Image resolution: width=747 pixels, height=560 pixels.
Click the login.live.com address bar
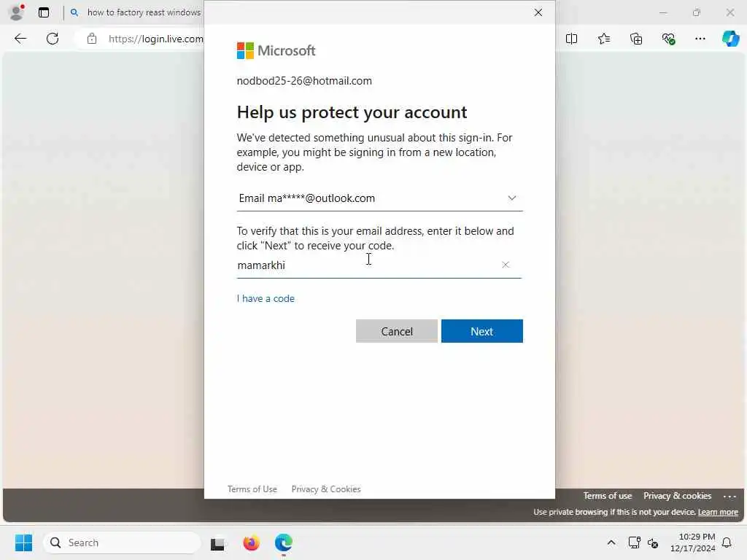[x=156, y=39]
